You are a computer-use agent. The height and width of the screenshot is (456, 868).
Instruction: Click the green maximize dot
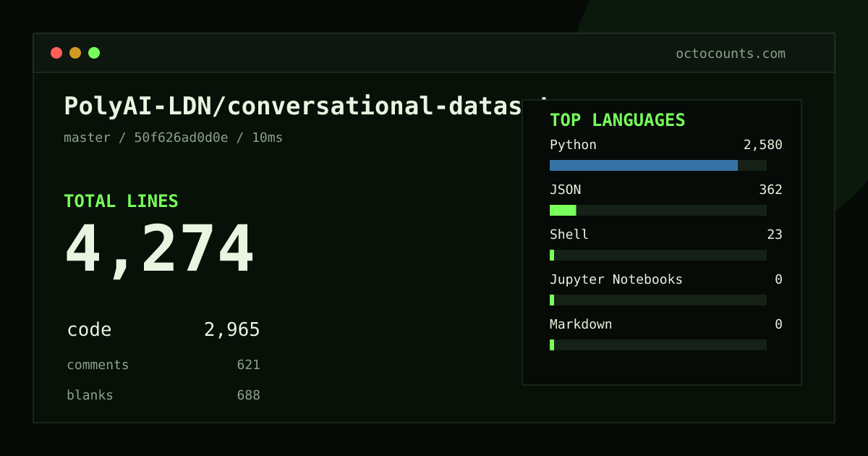click(x=94, y=53)
